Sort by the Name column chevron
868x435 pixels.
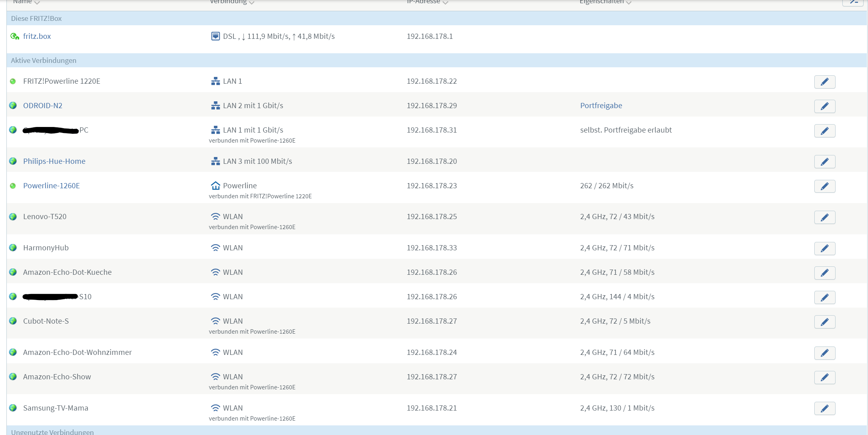(37, 3)
